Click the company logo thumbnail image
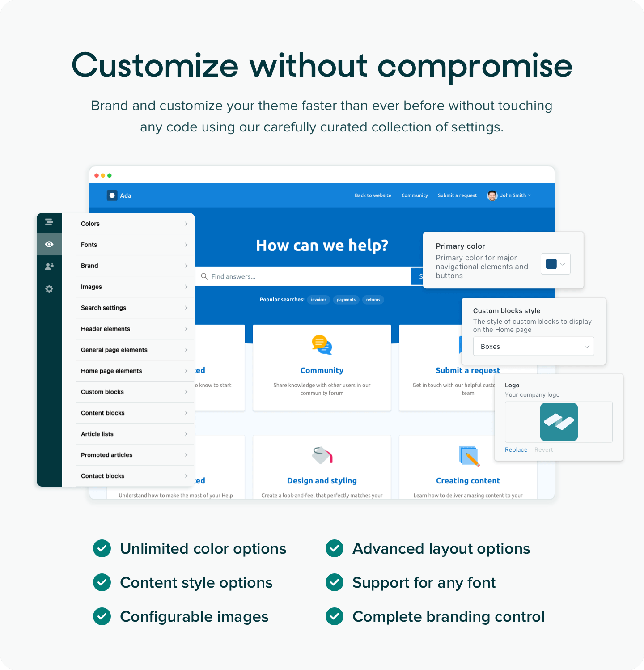 click(559, 422)
